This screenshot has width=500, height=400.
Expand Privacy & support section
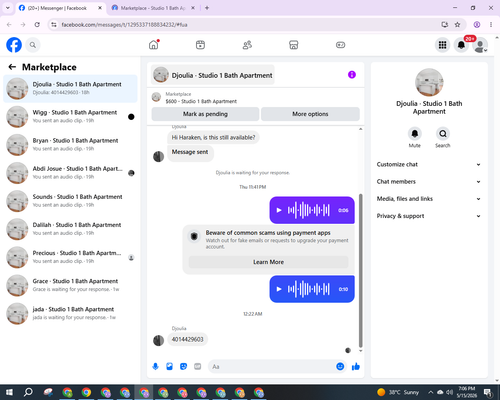coord(429,216)
